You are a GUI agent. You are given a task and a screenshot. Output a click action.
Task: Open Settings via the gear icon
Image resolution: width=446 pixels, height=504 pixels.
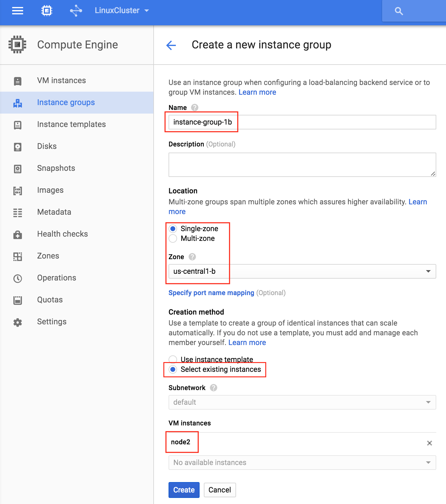[x=18, y=322]
